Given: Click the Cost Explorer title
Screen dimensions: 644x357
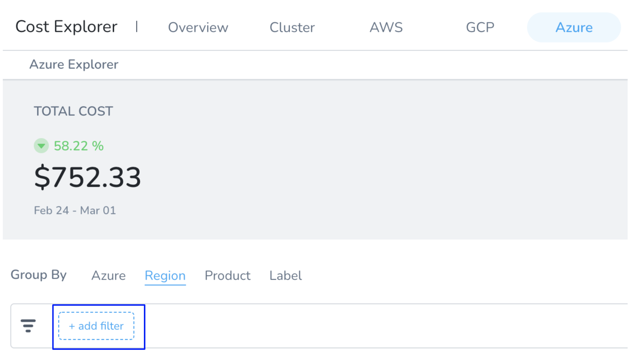Looking at the screenshot, I should pyautogui.click(x=66, y=27).
